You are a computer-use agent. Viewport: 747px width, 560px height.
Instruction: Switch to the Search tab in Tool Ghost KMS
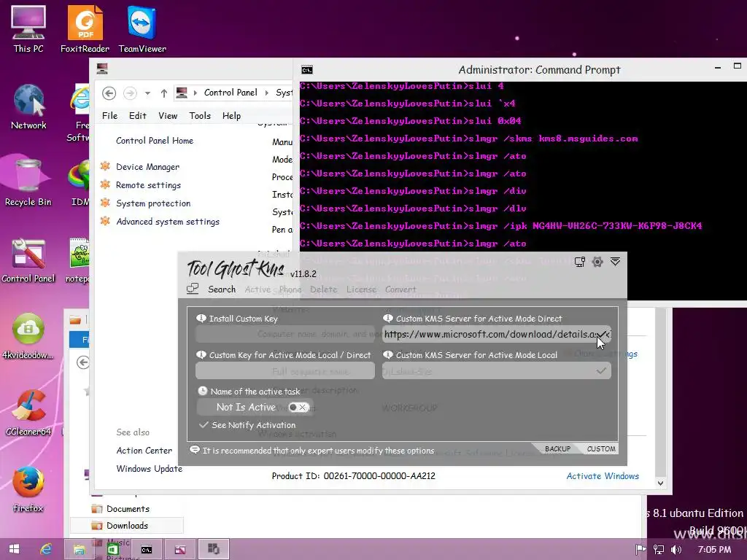[222, 289]
